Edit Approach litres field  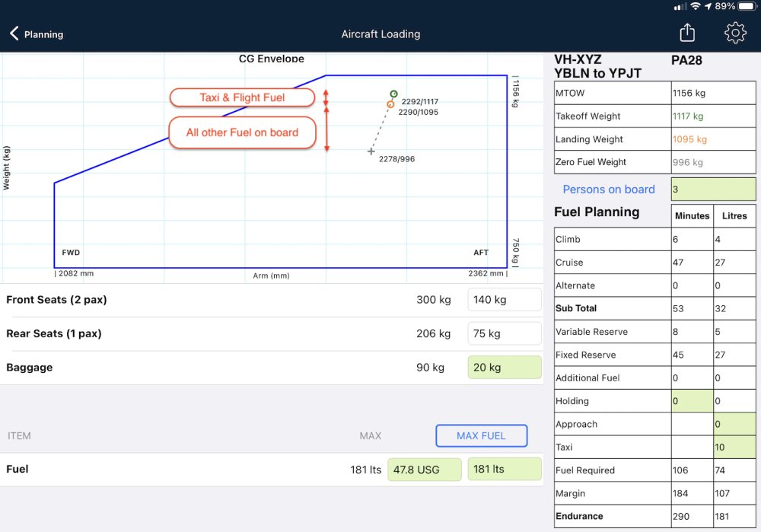coord(734,424)
